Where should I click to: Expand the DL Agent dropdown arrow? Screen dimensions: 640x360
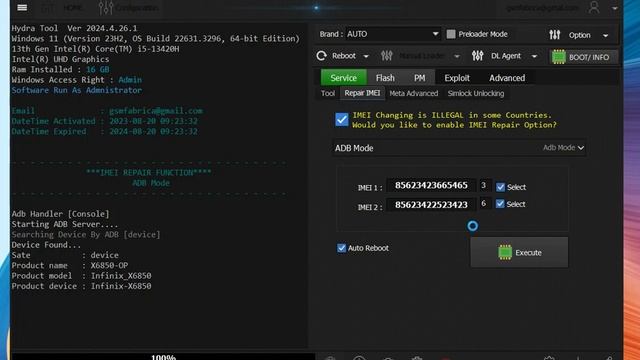(534, 56)
